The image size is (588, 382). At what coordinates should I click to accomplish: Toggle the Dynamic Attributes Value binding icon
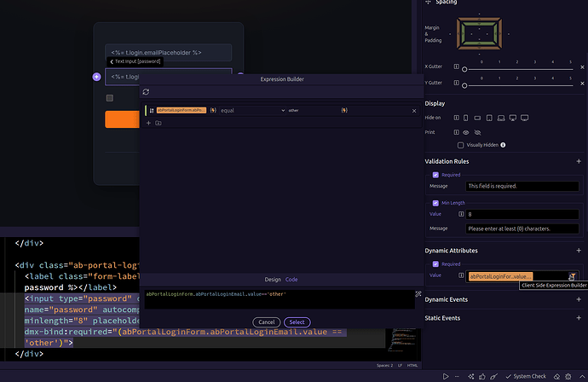point(461,275)
